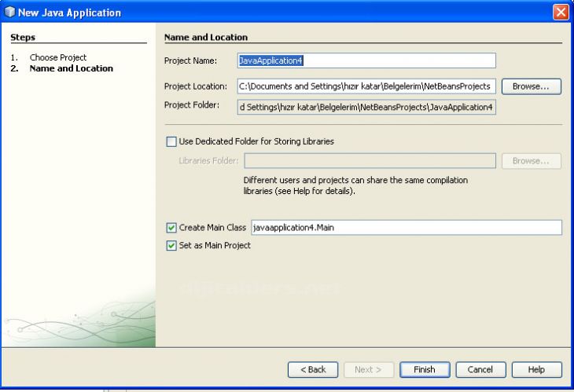Click the Steps heading in the left panel
Screen dimensions: 574x392
(23, 37)
